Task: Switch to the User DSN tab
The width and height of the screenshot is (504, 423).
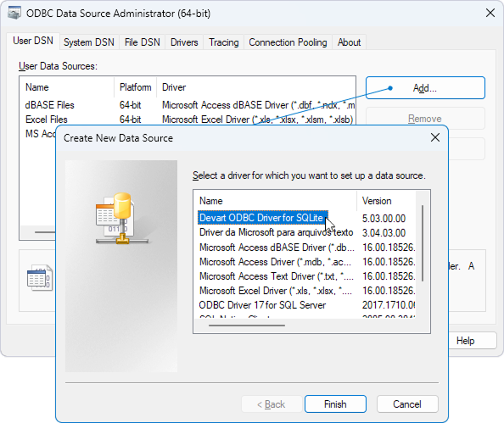Action: point(33,41)
